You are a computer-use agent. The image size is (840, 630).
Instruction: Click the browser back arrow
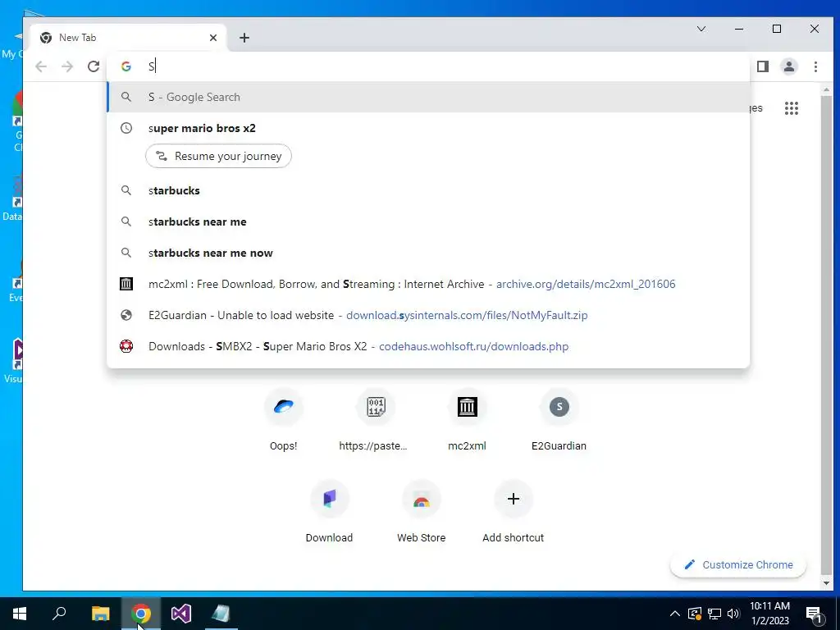pyautogui.click(x=41, y=66)
